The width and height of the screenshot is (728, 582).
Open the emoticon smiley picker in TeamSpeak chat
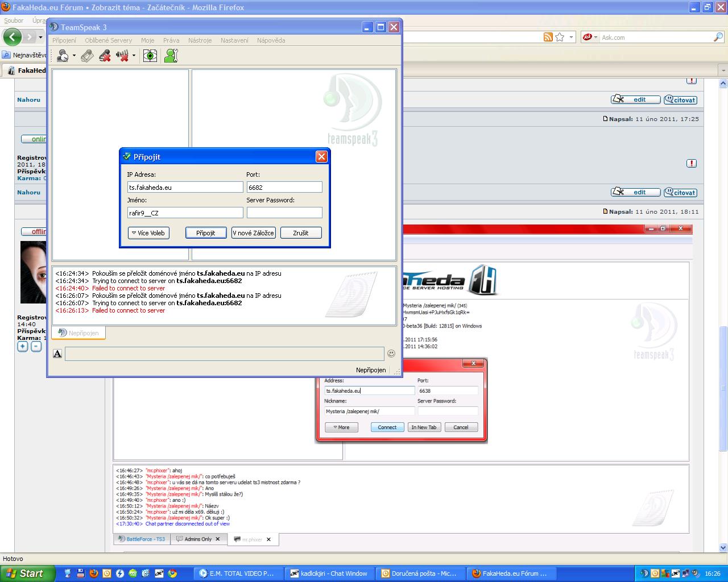pyautogui.click(x=391, y=354)
